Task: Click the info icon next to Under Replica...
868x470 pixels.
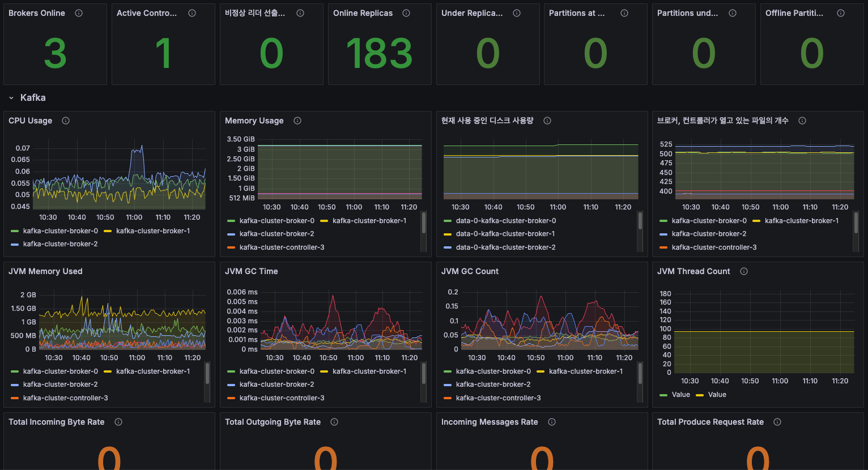Action: (517, 13)
